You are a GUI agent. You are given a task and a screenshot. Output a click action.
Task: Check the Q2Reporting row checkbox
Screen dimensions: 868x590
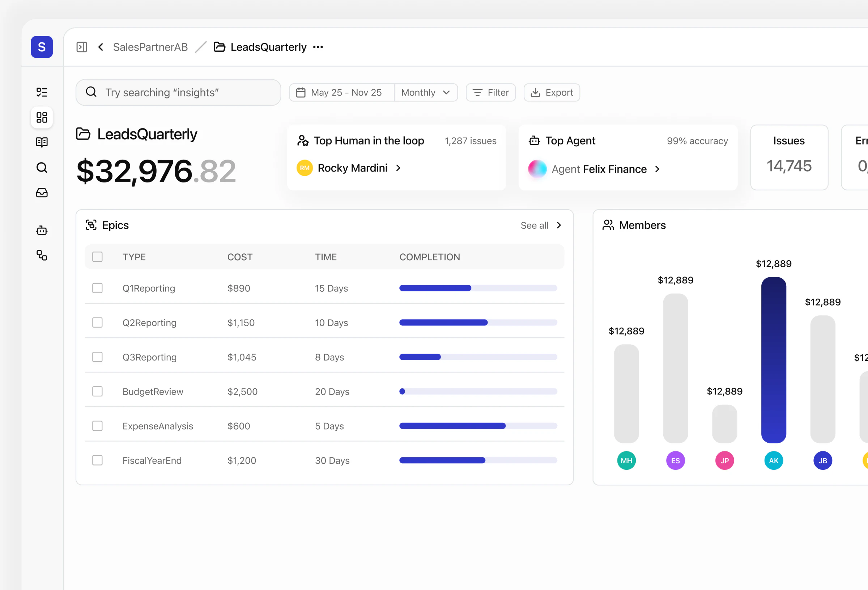98,323
